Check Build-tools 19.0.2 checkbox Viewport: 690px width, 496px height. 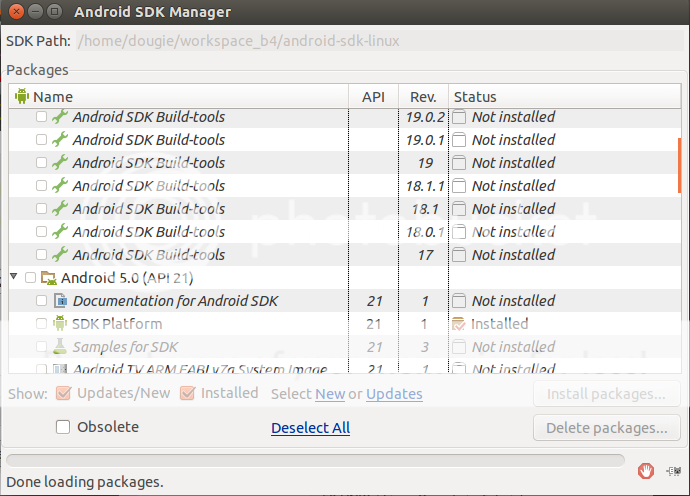coord(41,117)
